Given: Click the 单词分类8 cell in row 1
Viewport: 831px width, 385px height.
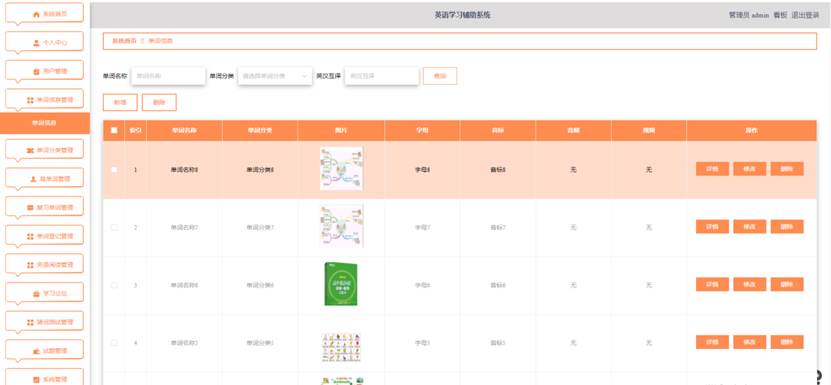Looking at the screenshot, I should click(x=260, y=170).
